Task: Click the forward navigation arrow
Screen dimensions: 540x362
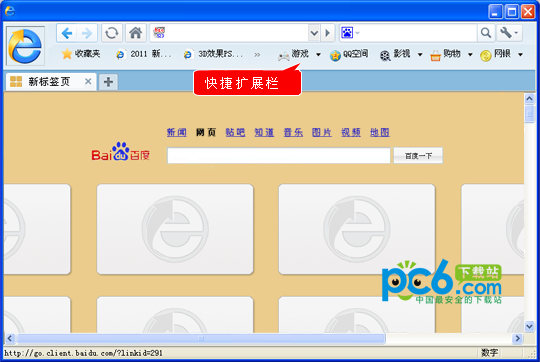Action: (87, 33)
